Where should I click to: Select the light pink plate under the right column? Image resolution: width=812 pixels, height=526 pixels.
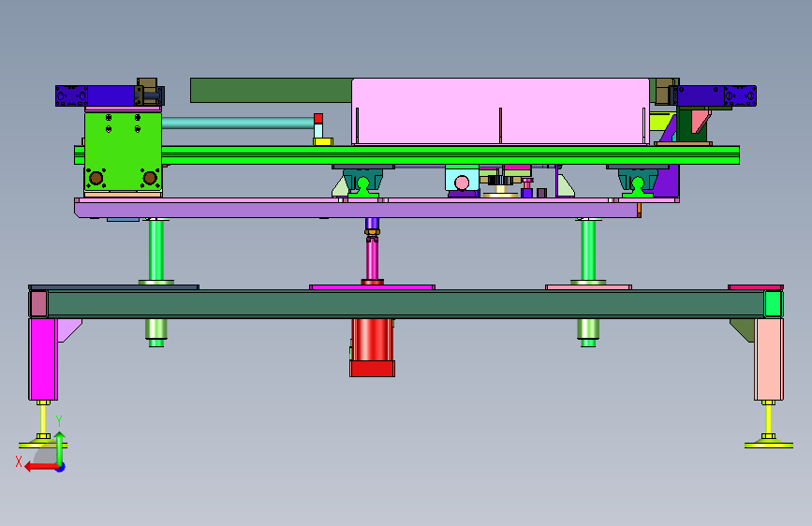click(x=588, y=287)
